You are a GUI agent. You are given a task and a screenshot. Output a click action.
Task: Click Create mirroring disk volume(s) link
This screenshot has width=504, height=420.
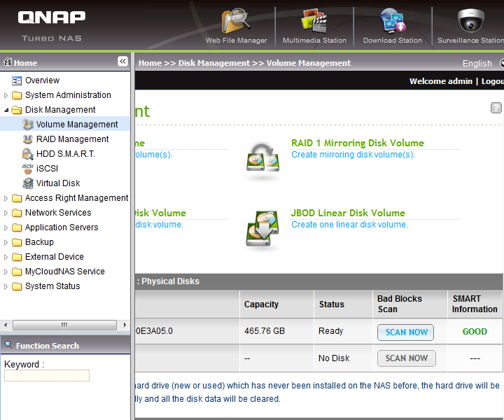click(x=353, y=155)
